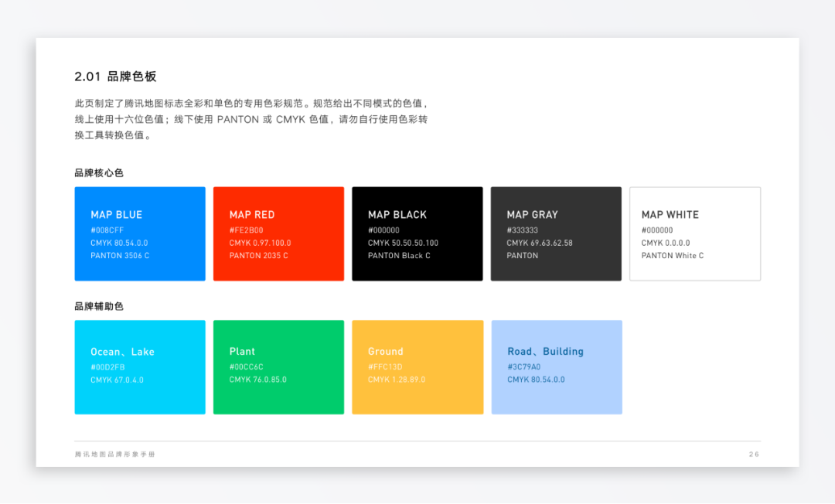
Task: Click "#000000" under MAP BLACK
Action: 384,230
